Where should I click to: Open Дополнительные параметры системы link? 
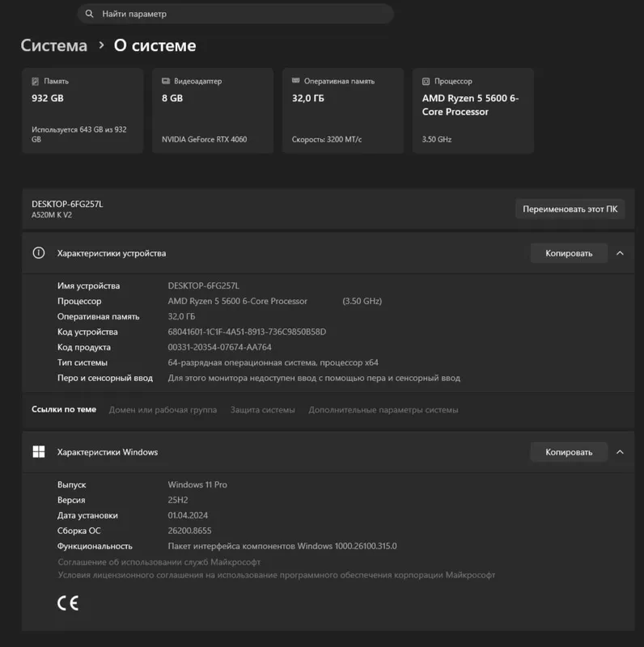383,410
